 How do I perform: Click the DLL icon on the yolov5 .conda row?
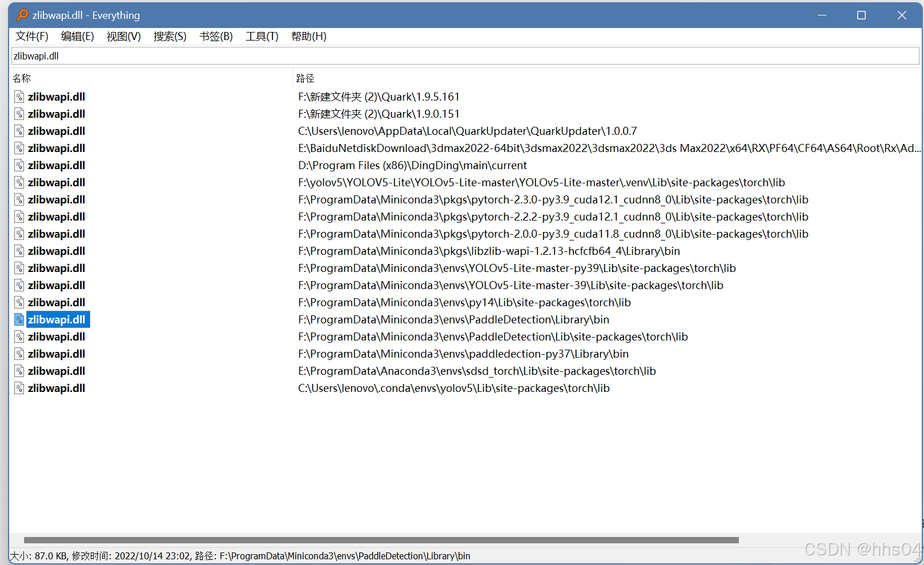point(19,388)
